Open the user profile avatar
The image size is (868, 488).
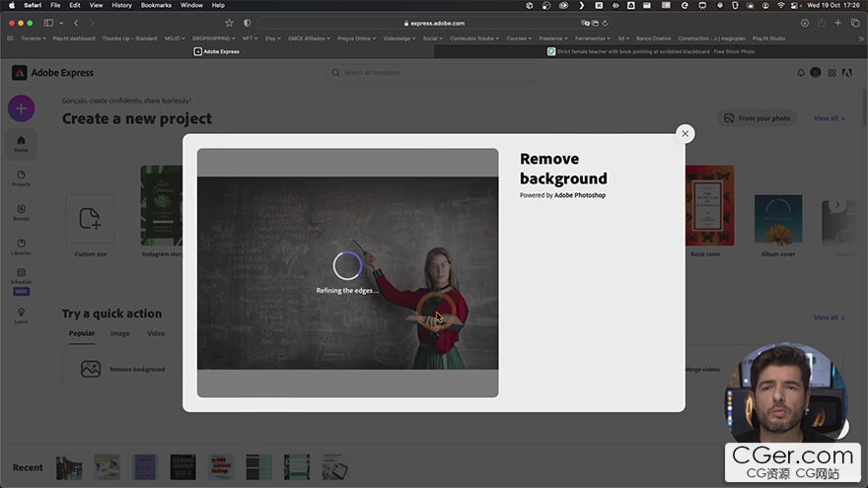tap(816, 73)
